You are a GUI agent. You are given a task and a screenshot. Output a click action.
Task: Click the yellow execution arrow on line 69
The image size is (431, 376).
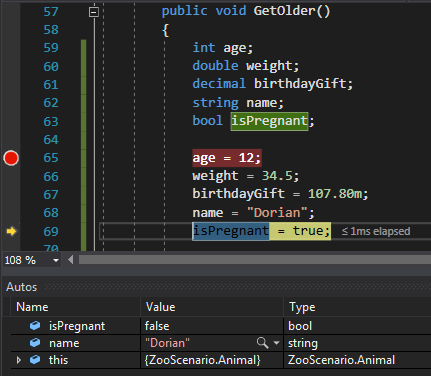(x=11, y=231)
